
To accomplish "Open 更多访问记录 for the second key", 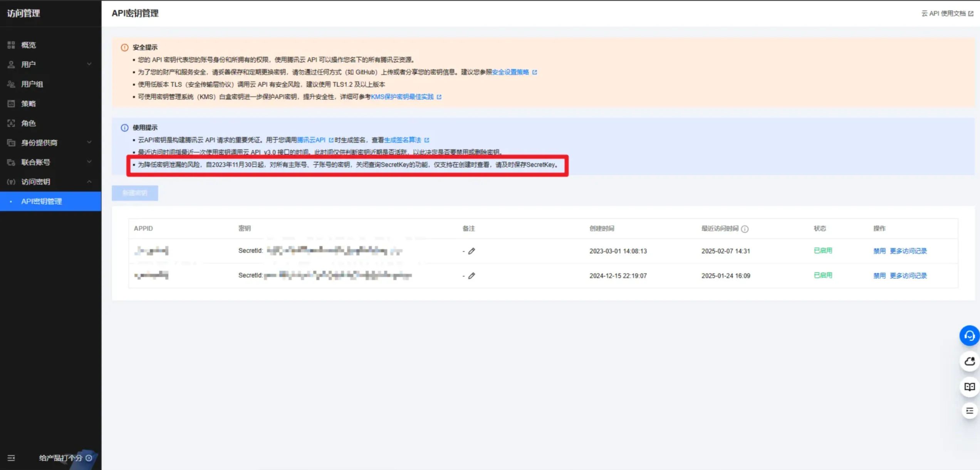I will [908, 276].
